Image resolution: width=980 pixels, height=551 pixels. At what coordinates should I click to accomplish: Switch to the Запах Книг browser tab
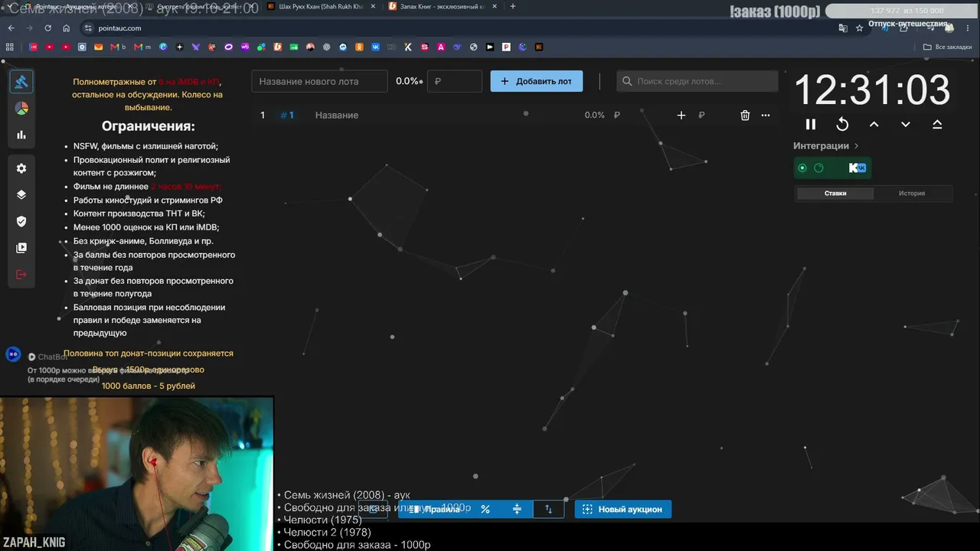point(442,6)
